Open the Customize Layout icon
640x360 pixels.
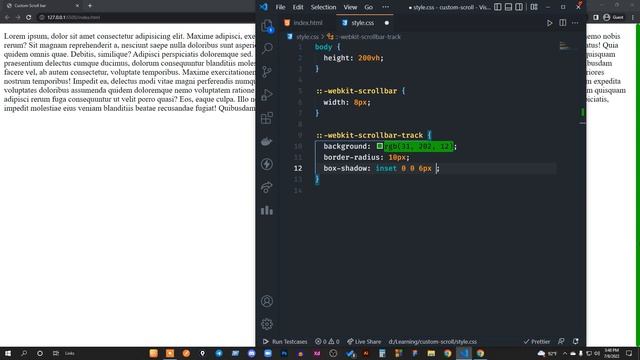pyautogui.click(x=534, y=7)
